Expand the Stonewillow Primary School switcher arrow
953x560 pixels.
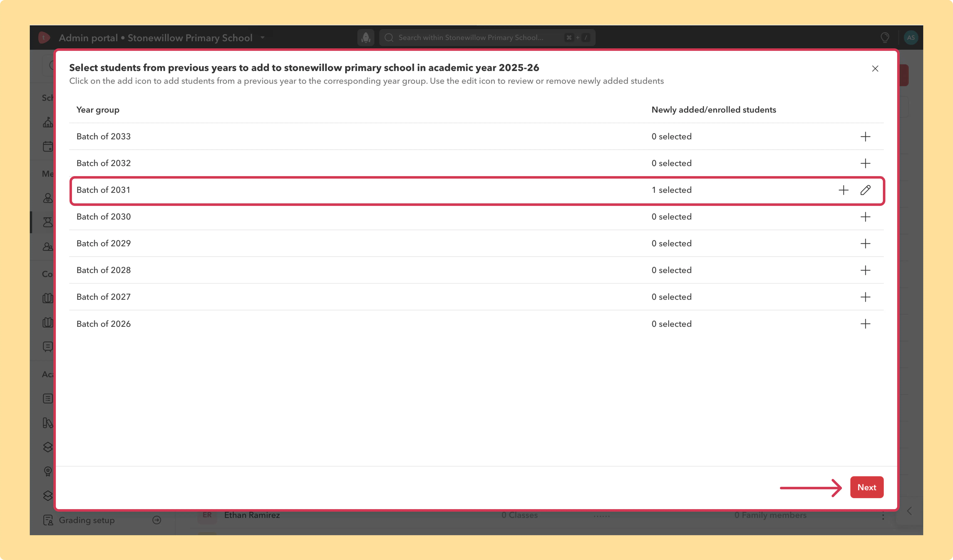point(262,37)
